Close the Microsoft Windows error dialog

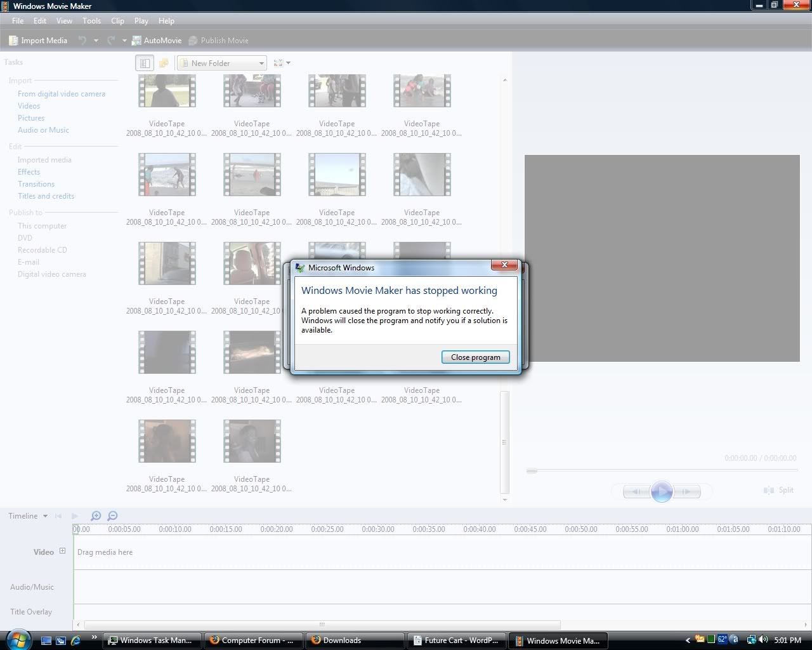pyautogui.click(x=504, y=265)
